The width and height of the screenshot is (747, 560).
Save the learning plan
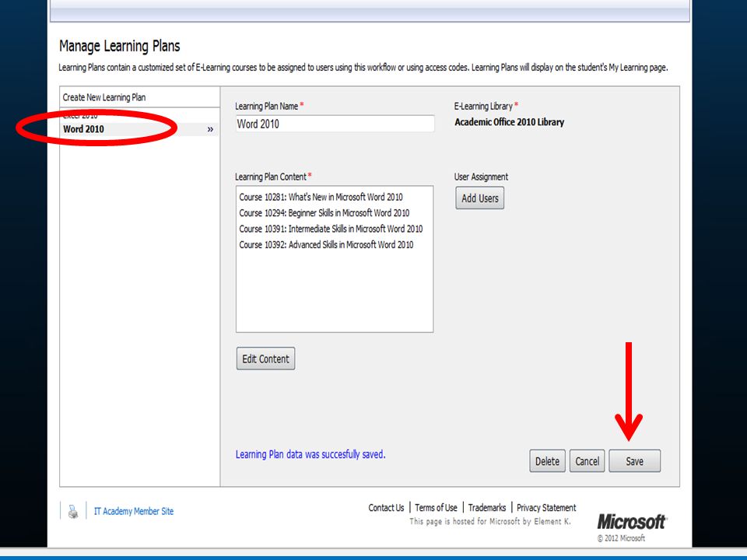(x=635, y=461)
